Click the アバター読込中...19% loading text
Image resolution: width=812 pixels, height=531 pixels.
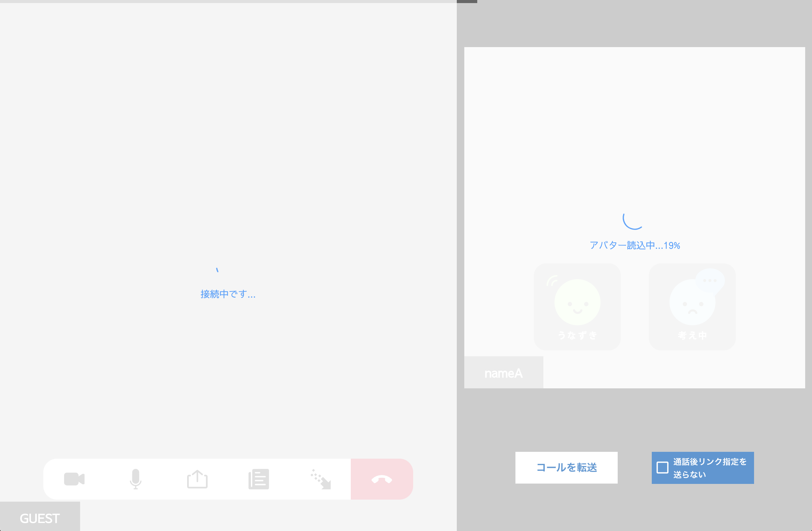click(x=635, y=245)
